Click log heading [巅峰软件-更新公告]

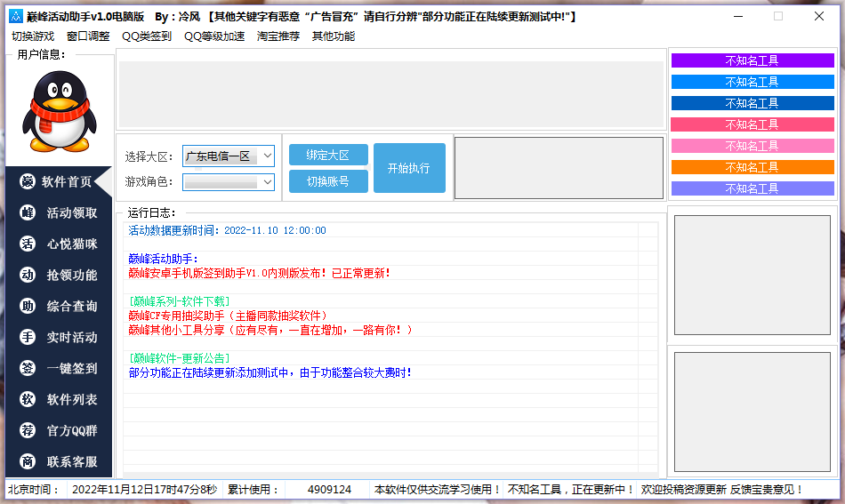[180, 358]
